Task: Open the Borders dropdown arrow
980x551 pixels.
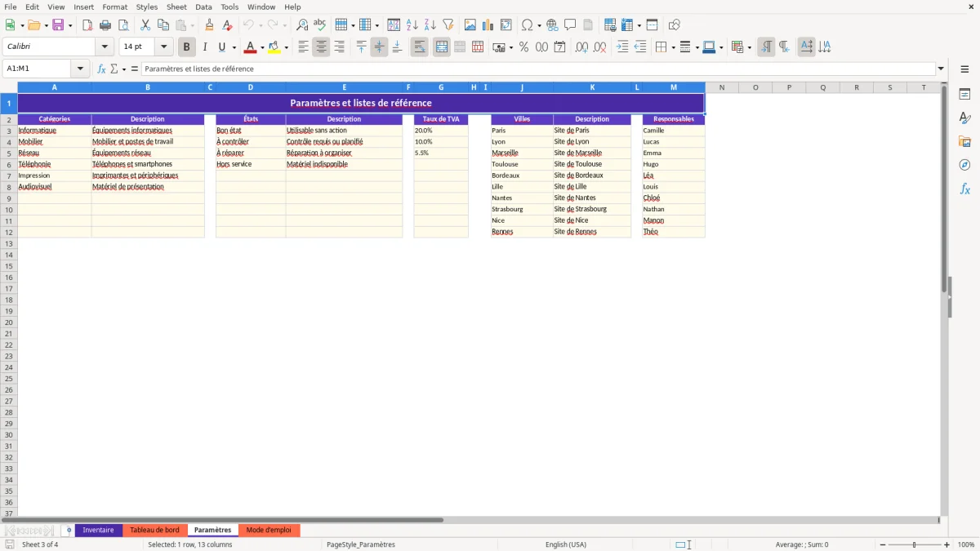Action: [x=673, y=47]
